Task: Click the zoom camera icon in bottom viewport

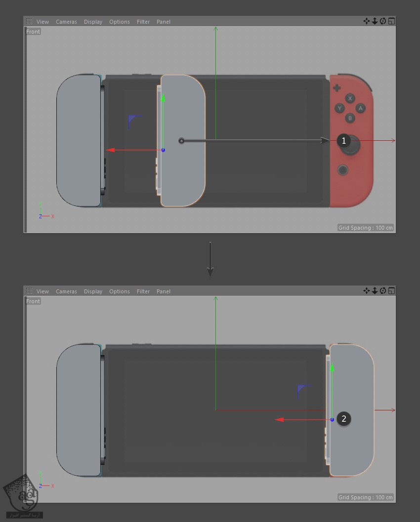Action: [x=375, y=291]
